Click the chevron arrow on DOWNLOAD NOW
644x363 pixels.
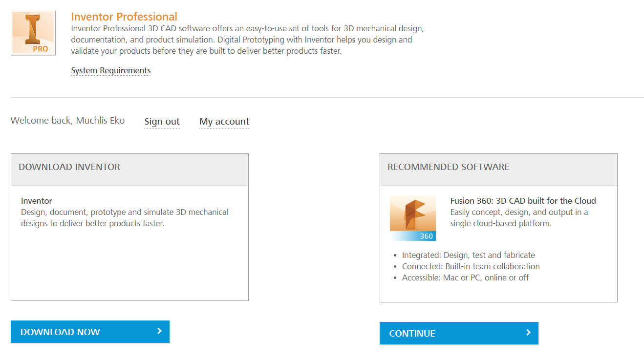coord(159,331)
